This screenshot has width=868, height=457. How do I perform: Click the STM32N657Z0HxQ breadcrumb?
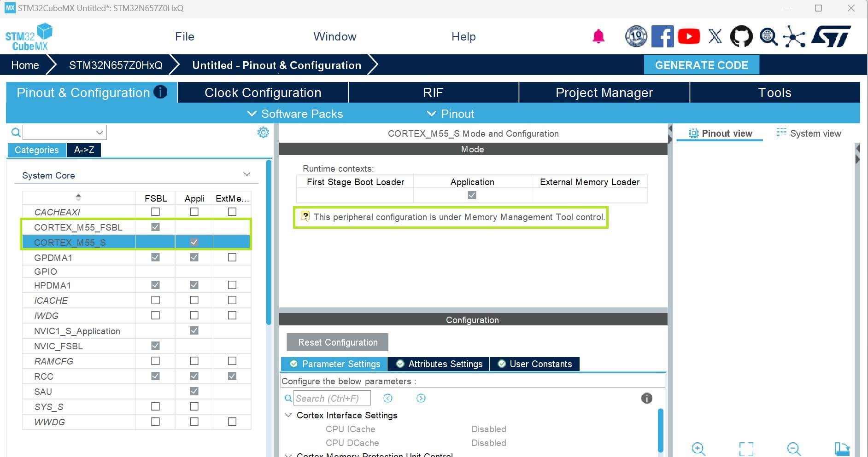coord(116,65)
